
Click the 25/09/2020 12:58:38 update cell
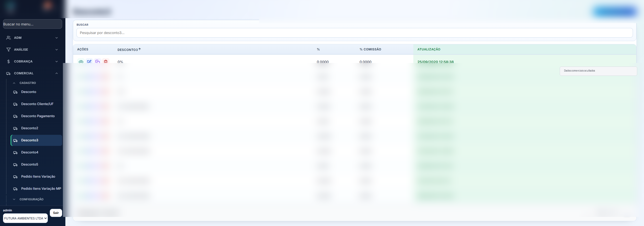click(x=435, y=62)
